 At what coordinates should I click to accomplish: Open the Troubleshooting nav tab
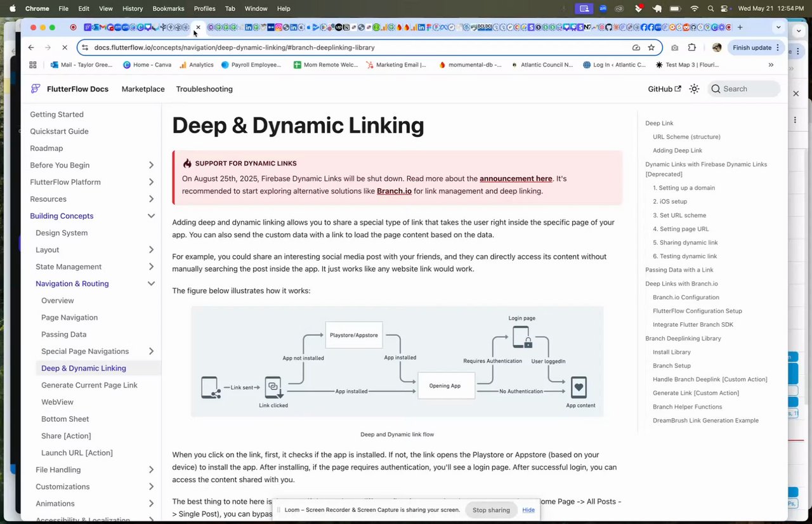click(x=204, y=89)
